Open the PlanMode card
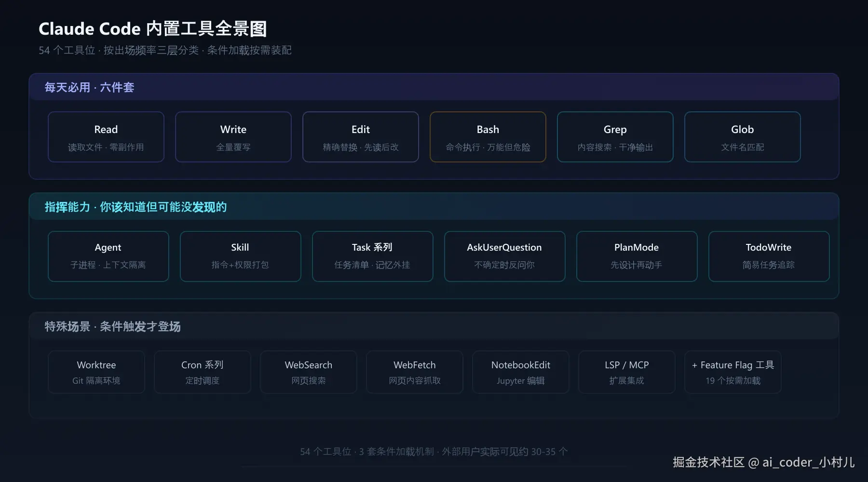The image size is (868, 482). (x=637, y=256)
